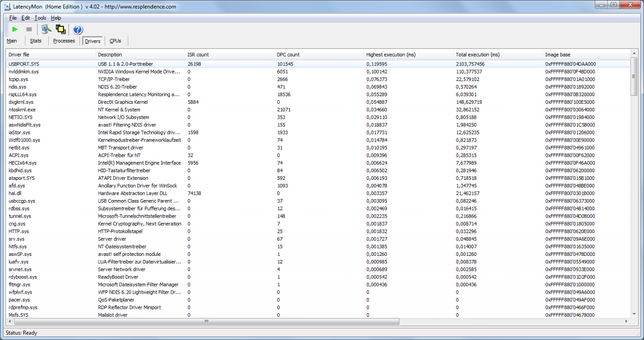Click the vertical scrollbar down arrow

[x=634, y=314]
